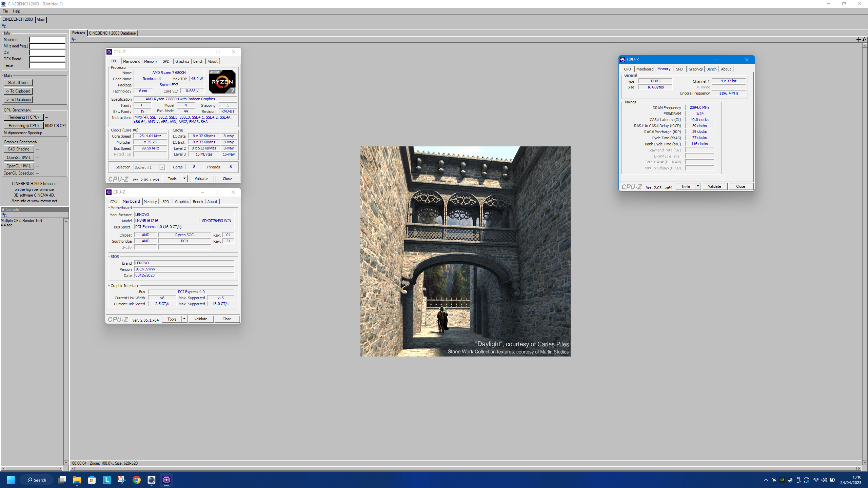Launch File Explorer from the taskbar

tap(77, 480)
